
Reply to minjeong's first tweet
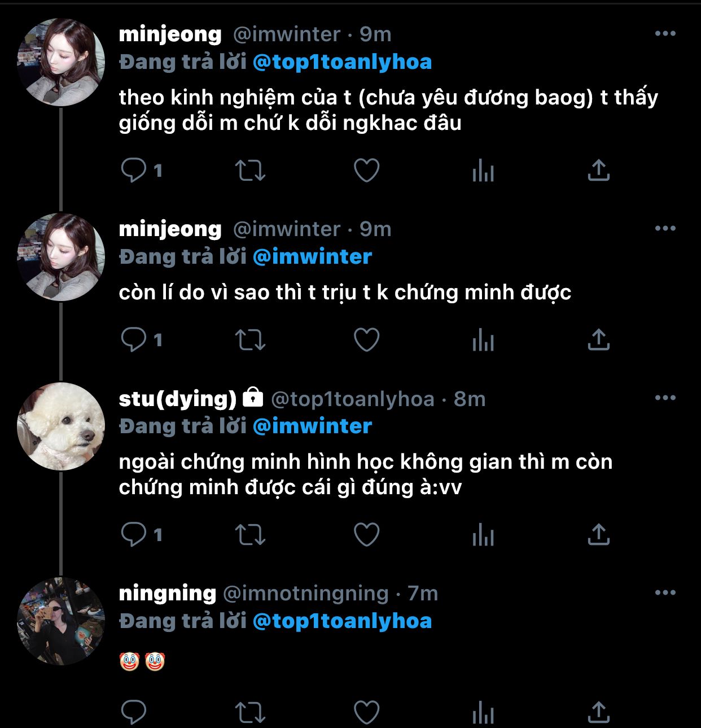pyautogui.click(x=134, y=170)
